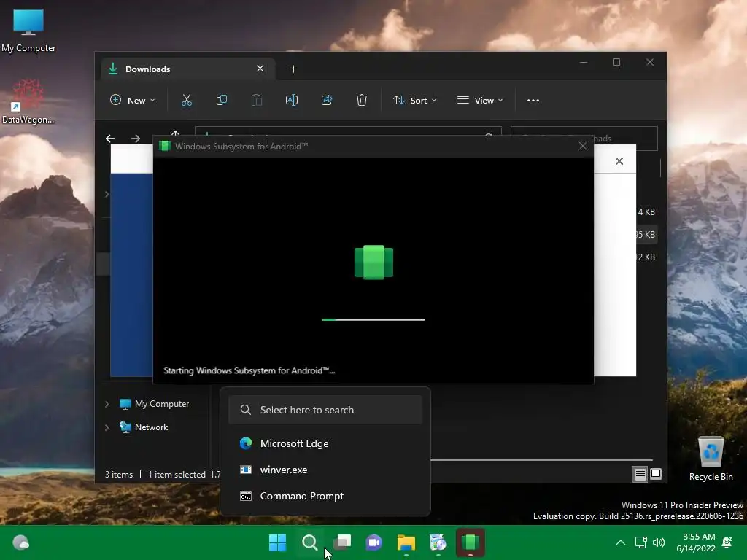Screen dimensions: 747x560
Task: Click the horizontal scrollbar in File Explorer
Action: point(542,460)
